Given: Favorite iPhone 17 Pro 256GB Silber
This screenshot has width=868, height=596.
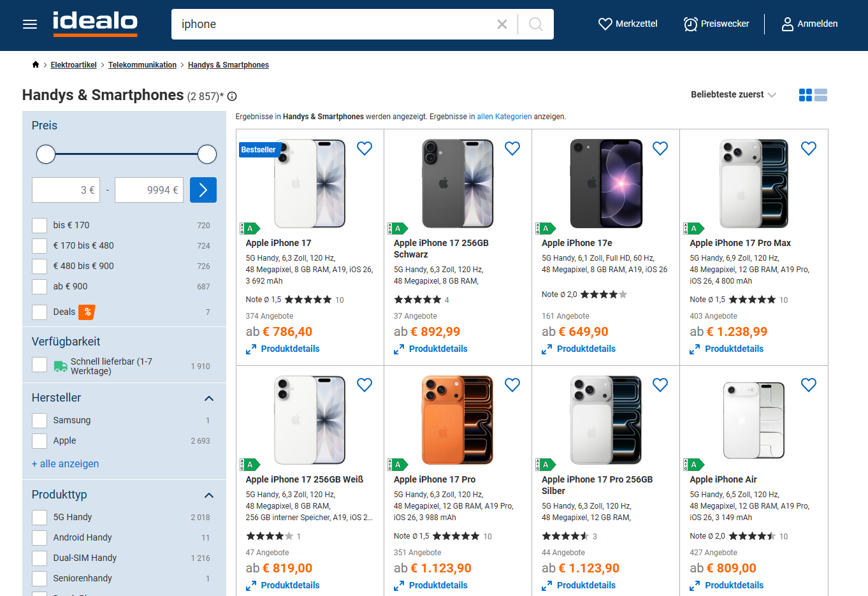Looking at the screenshot, I should click(x=660, y=385).
